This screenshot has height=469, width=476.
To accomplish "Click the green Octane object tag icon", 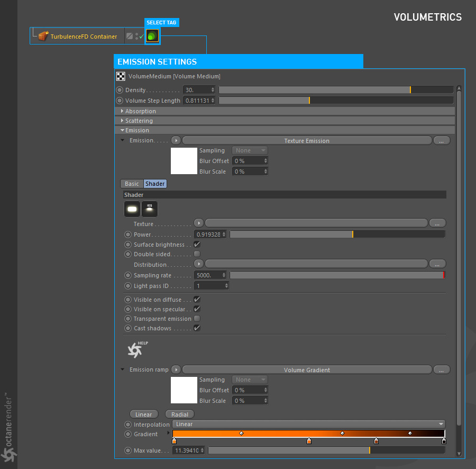I will (x=152, y=36).
